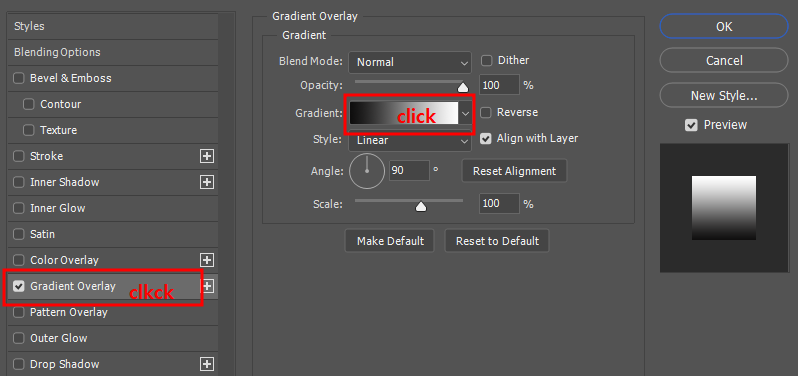798x376 pixels.
Task: Check the Color Overlay checkbox
Action: pos(19,261)
